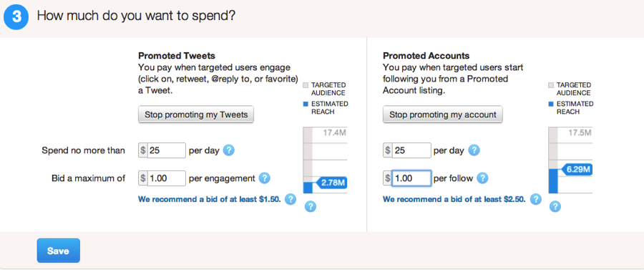
Task: Open help icon beside Accounts per day budget
Action: [x=474, y=150]
